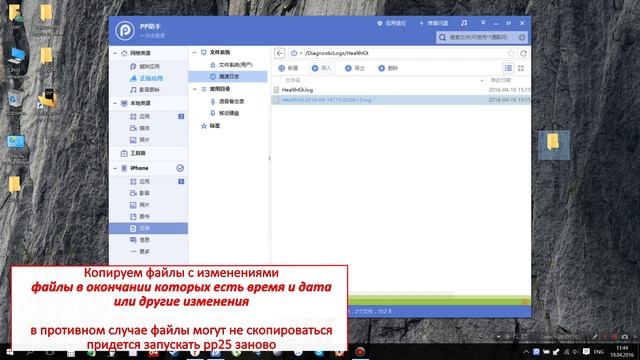This screenshot has width=640, height=360.
Task: Go back with the left arrow button
Action: point(280,53)
